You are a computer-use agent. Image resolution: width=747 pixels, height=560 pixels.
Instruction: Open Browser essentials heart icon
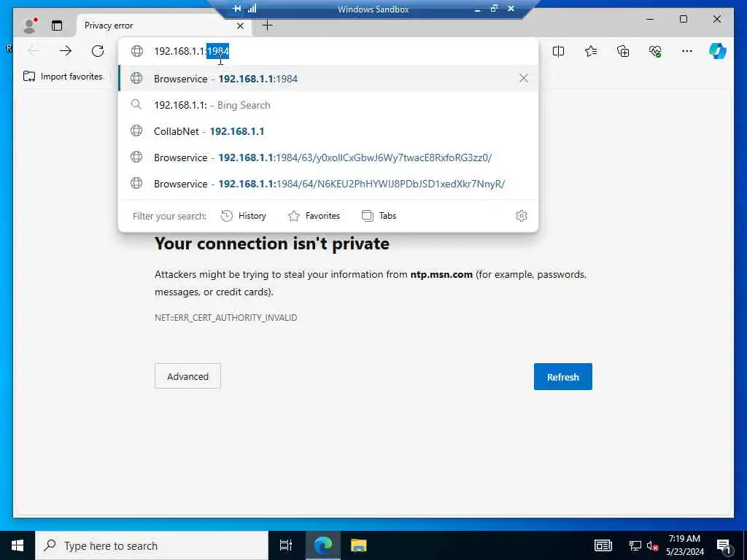pyautogui.click(x=655, y=51)
